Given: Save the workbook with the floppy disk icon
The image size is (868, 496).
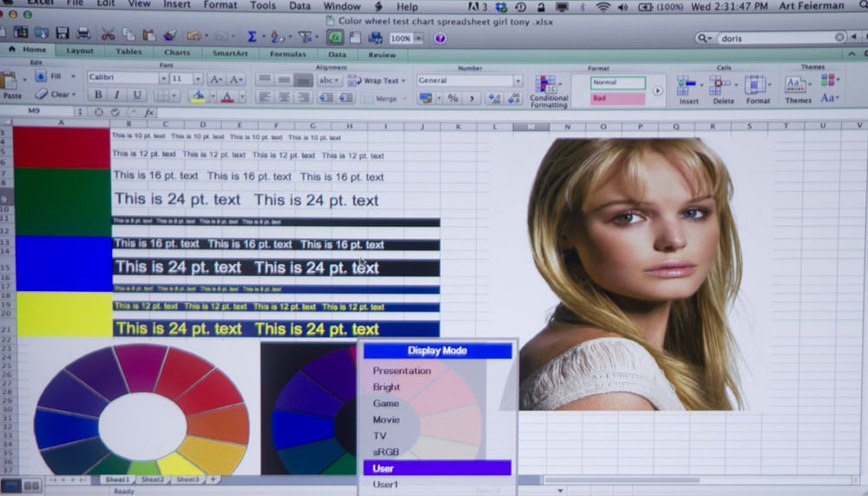Looking at the screenshot, I should pyautogui.click(x=62, y=33).
